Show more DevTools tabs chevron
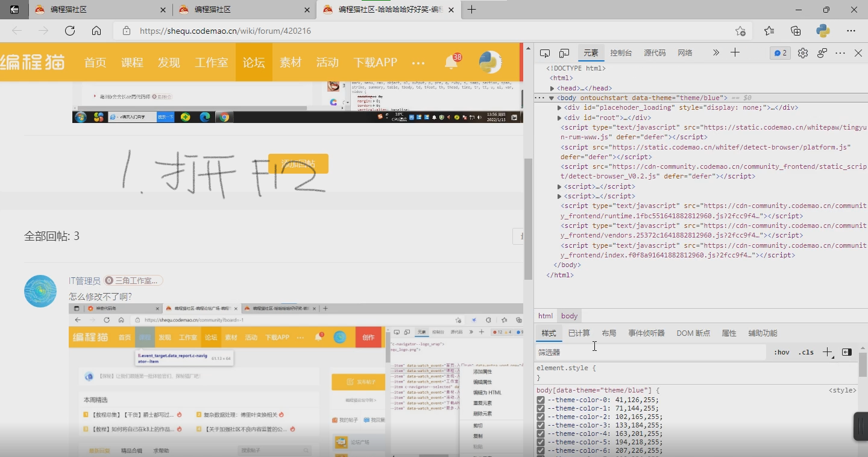 tap(716, 53)
